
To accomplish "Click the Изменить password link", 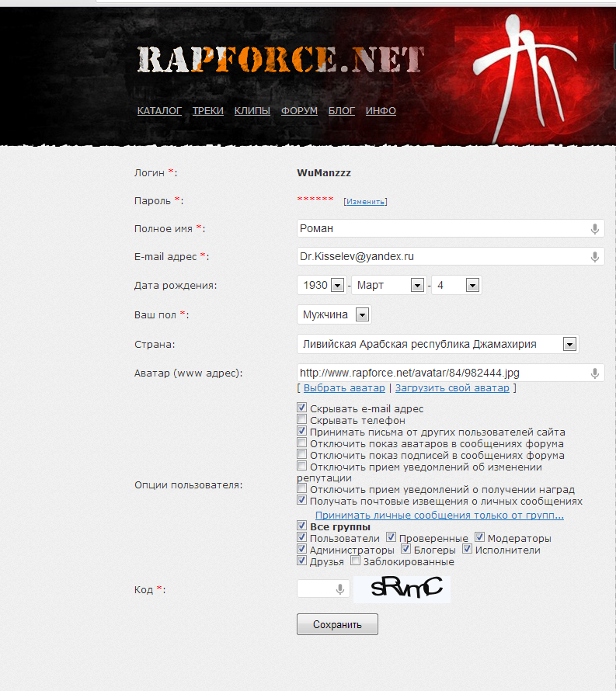I will coord(366,201).
